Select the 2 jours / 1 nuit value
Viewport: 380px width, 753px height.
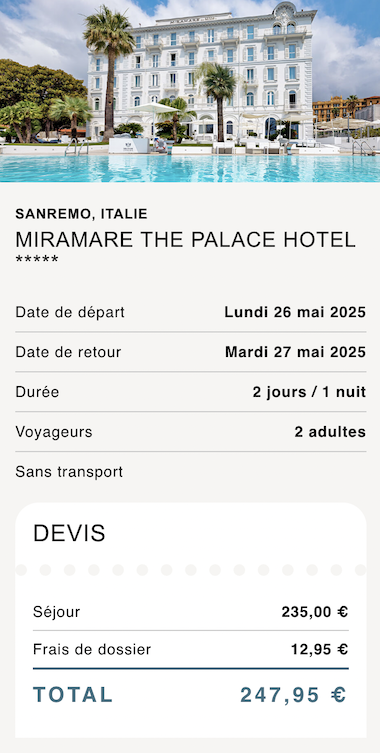tap(309, 392)
